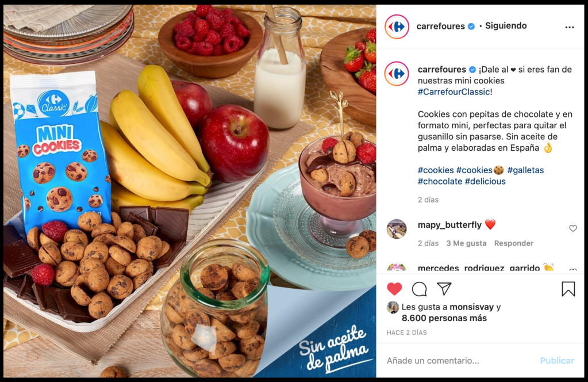Like mapy_butterfly's comment with heart icon
Screen dimensions: 588x382
click(x=572, y=228)
